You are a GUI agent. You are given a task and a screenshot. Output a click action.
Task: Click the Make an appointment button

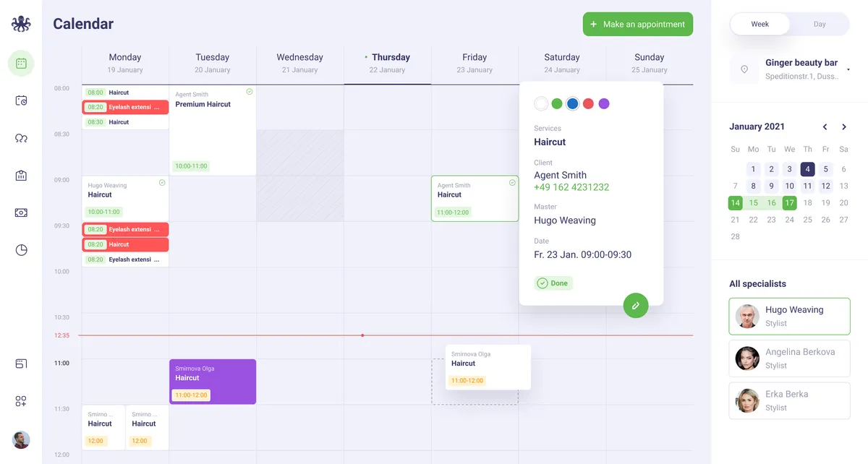click(638, 24)
